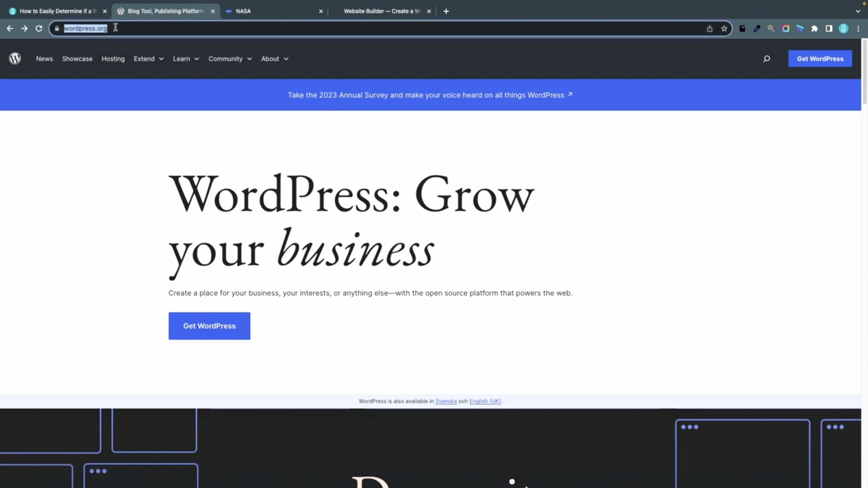Viewport: 868px width, 488px height.
Task: Expand the Extend dropdown menu
Action: coord(148,59)
